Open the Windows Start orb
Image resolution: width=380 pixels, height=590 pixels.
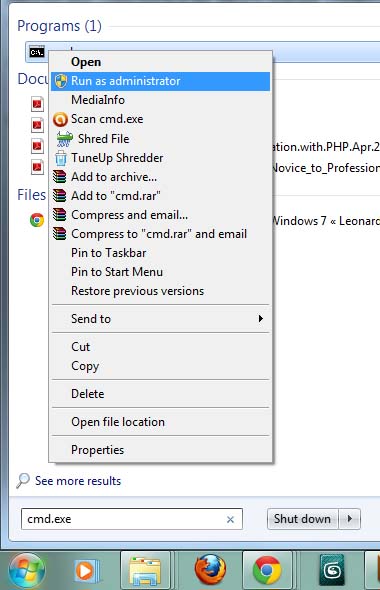point(27,571)
